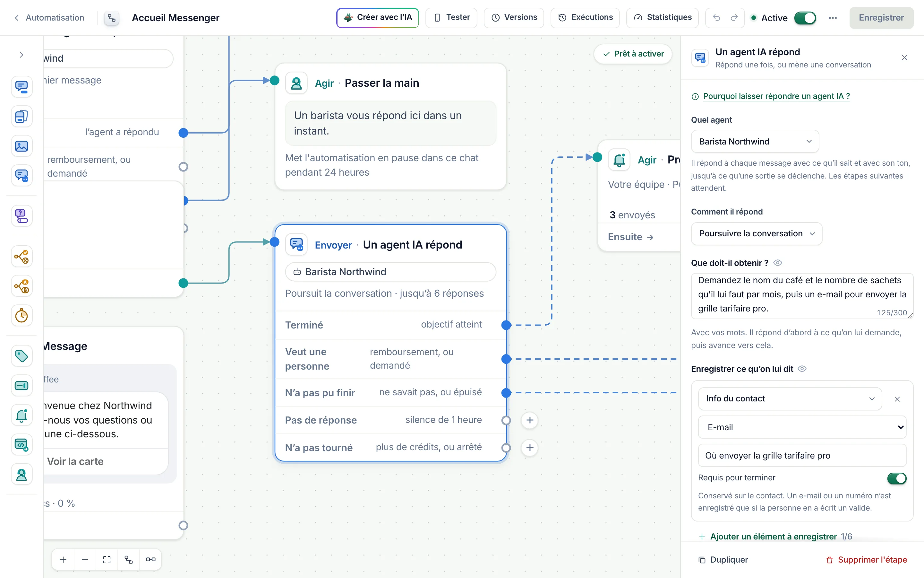
Task: Select the image step icon in sidebar
Action: pyautogui.click(x=21, y=146)
